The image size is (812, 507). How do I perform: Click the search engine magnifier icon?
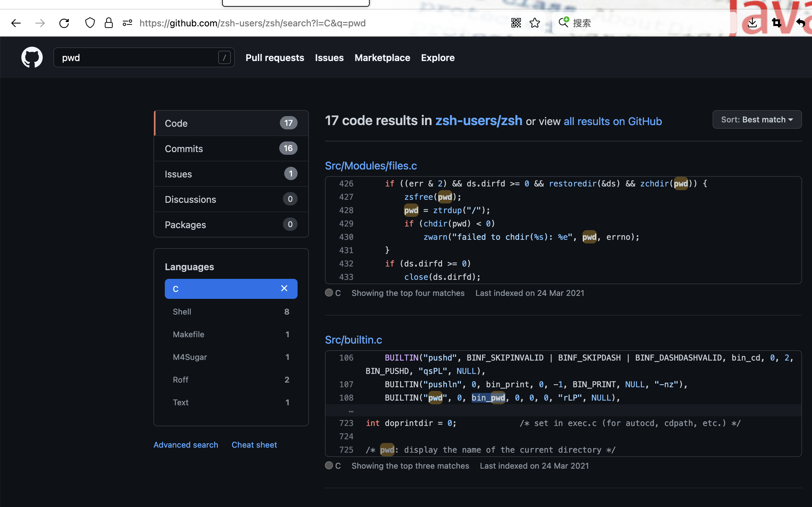point(564,22)
